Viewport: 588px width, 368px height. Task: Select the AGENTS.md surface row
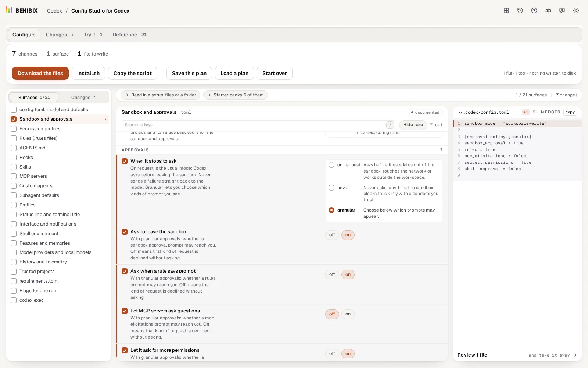click(59, 148)
